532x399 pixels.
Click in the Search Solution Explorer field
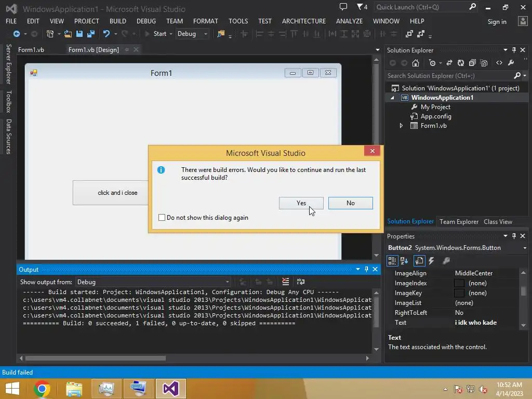pos(449,76)
